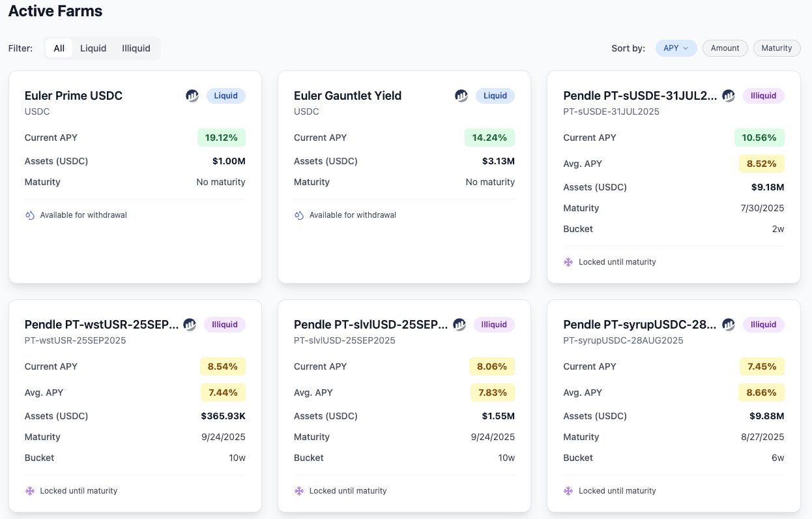Click snowflake lock icon on PT-sUSDE card
The image size is (812, 519).
568,262
